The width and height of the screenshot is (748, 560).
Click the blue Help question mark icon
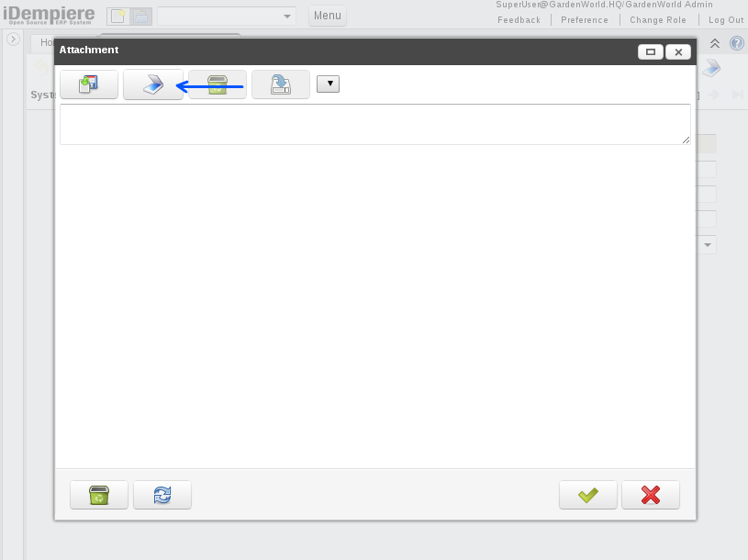736,43
